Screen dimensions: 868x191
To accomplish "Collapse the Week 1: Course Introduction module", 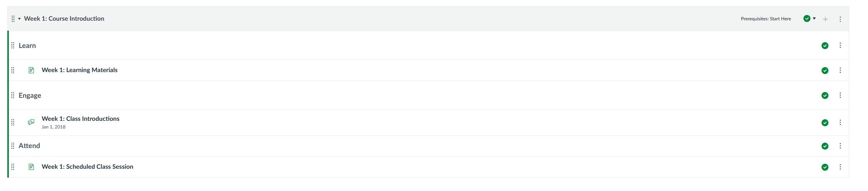I will point(19,19).
